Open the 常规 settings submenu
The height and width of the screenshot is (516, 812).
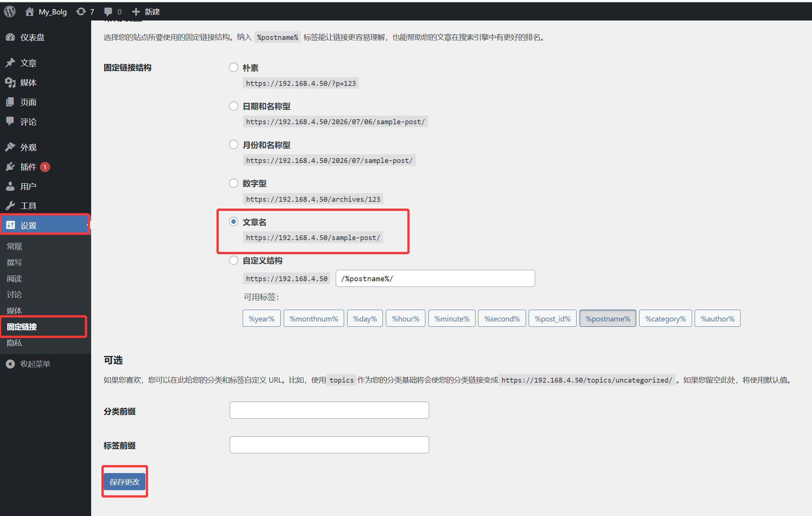point(14,246)
